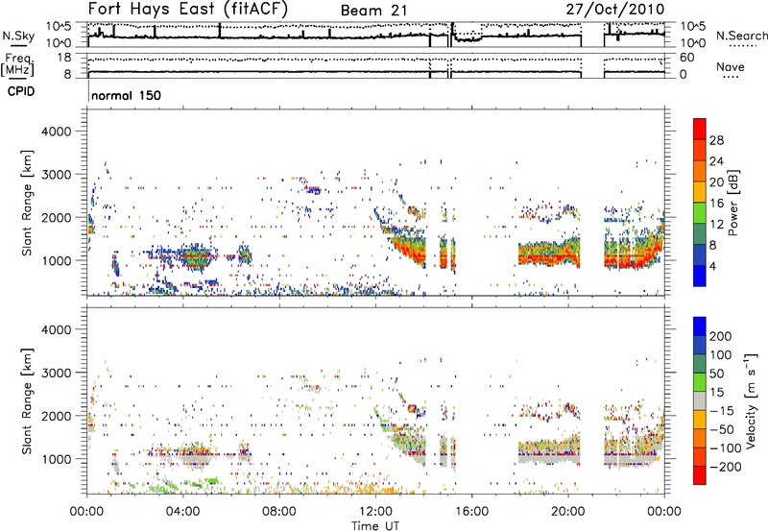
Task: Select the red segment at Velocity colorbar bottom
Action: [700, 475]
